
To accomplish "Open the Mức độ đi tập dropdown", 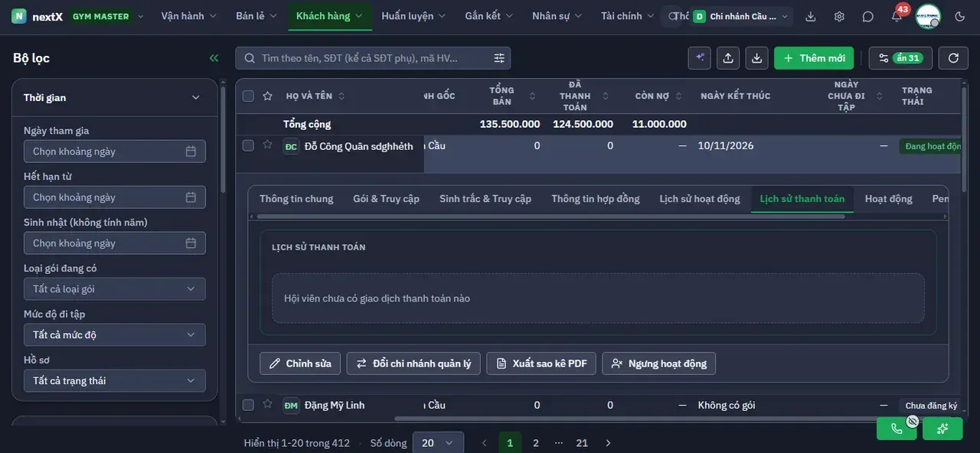I will (115, 334).
